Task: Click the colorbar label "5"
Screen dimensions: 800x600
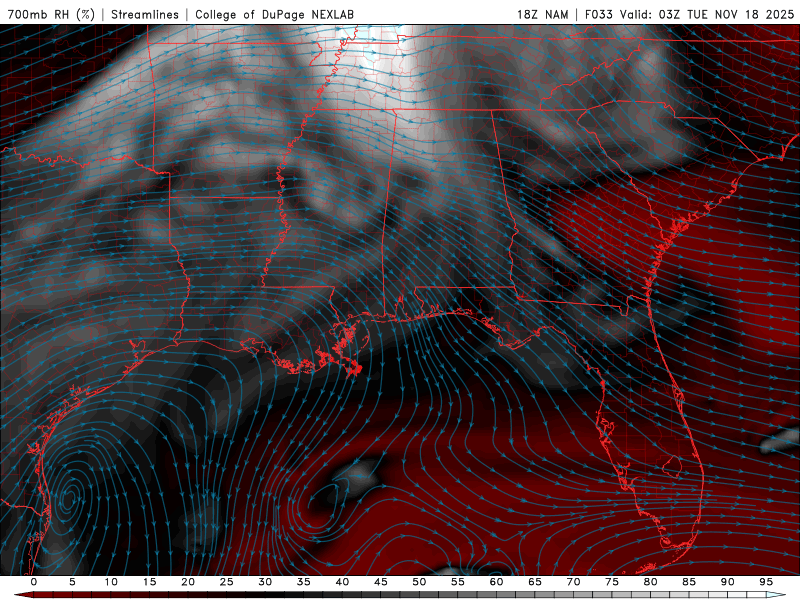Action: [x=72, y=582]
